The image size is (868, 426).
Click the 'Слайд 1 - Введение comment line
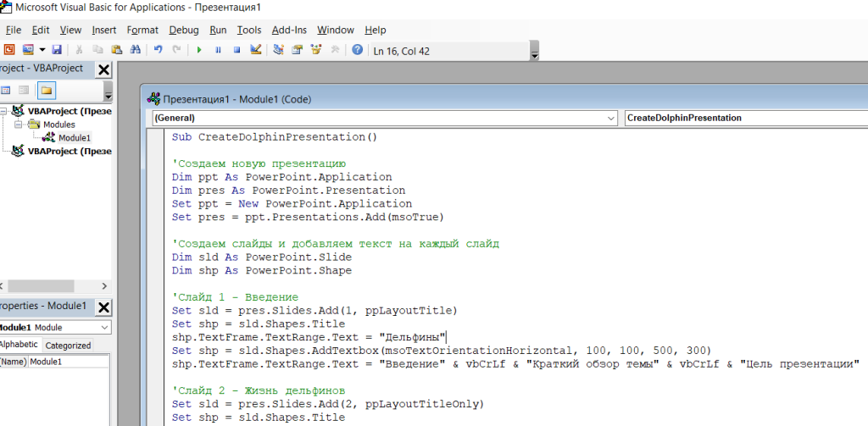coord(236,297)
